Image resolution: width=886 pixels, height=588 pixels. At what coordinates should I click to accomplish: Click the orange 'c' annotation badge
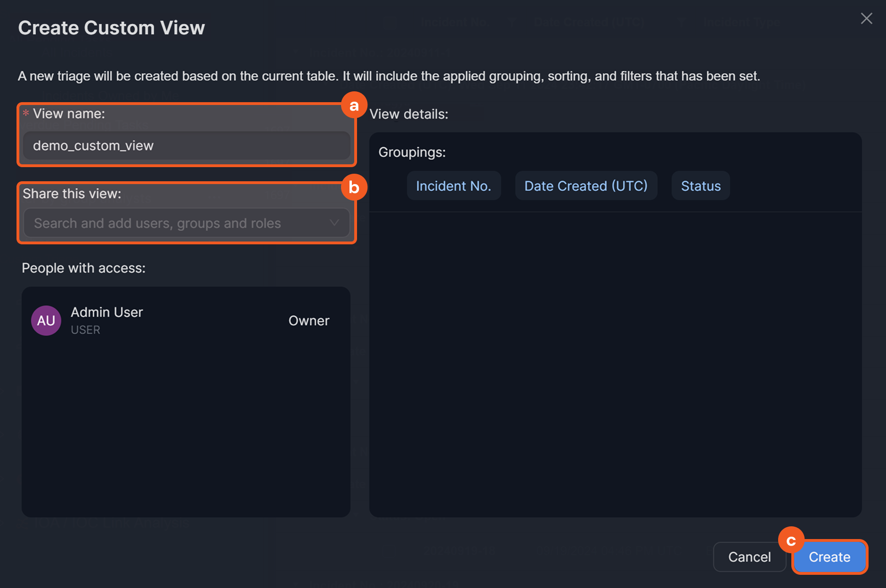(791, 540)
